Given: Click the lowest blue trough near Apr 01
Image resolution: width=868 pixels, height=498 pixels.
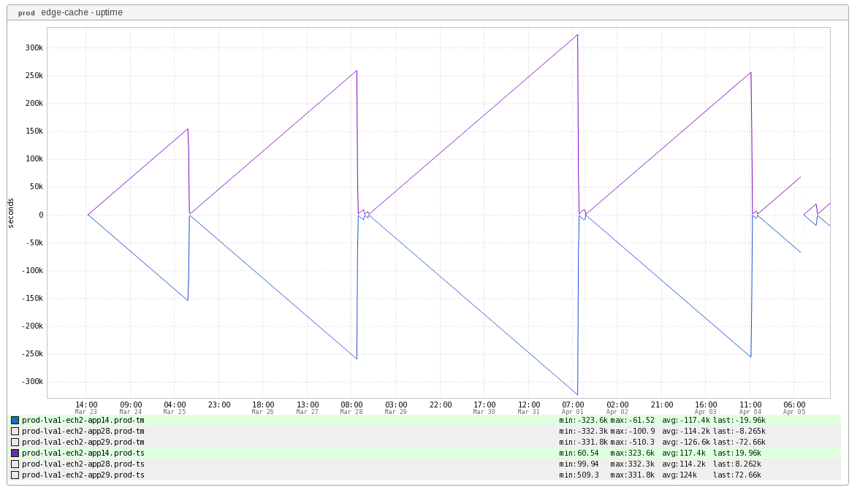Looking at the screenshot, I should [x=577, y=394].
